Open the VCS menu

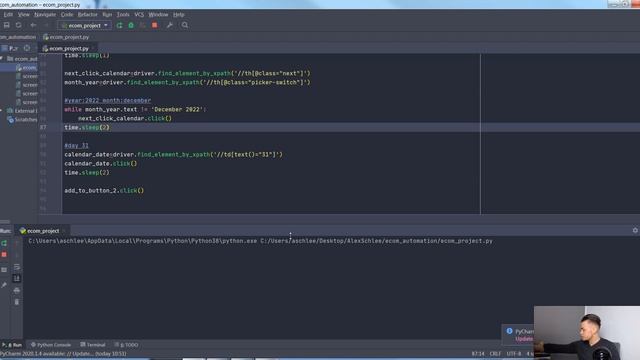pyautogui.click(x=139, y=15)
